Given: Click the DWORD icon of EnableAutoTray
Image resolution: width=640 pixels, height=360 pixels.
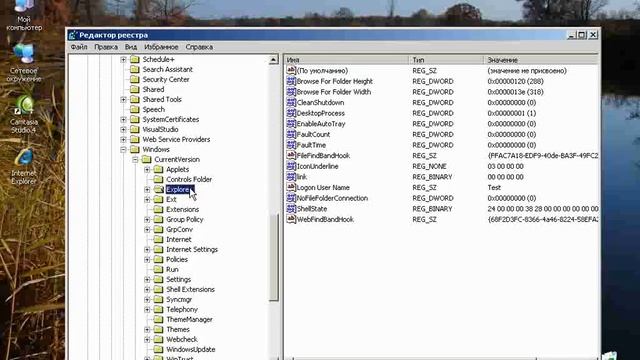Looking at the screenshot, I should (291, 123).
